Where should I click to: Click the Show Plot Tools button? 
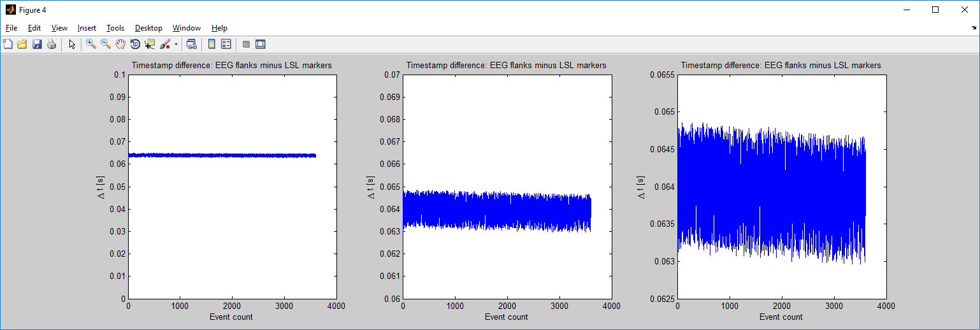click(260, 45)
